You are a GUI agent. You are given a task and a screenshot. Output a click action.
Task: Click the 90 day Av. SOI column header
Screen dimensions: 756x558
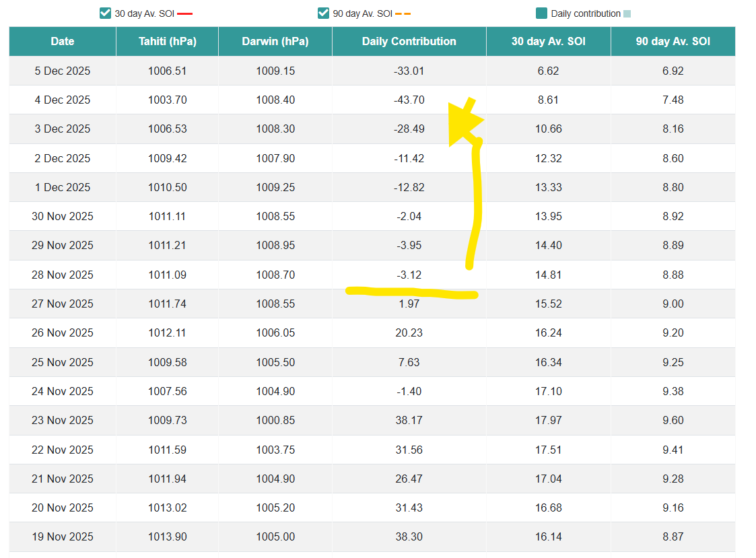pyautogui.click(x=673, y=41)
